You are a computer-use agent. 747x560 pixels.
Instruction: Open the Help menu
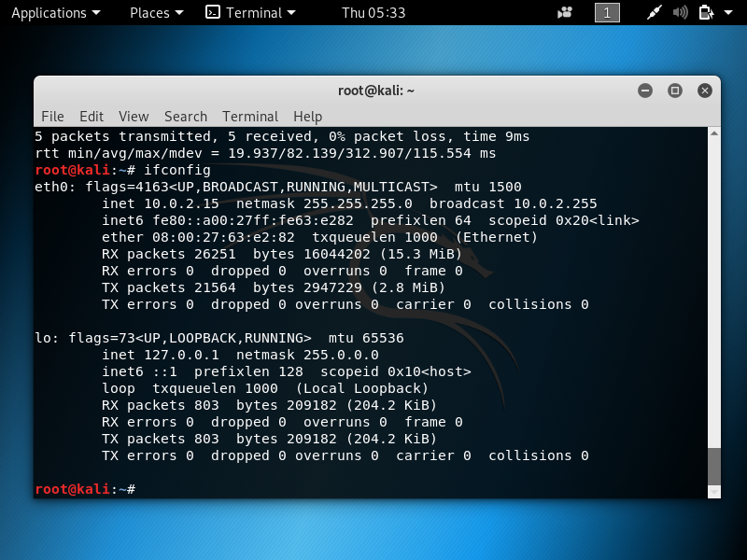click(x=308, y=116)
